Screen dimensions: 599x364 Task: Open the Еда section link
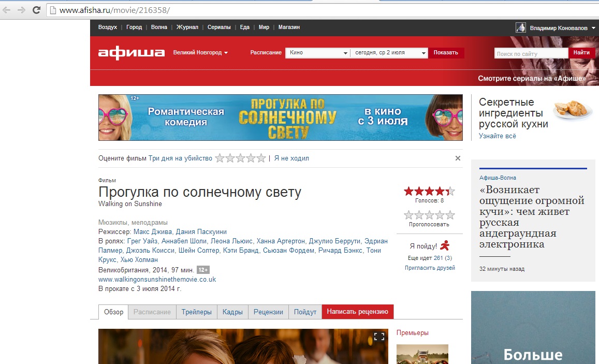[x=244, y=27]
